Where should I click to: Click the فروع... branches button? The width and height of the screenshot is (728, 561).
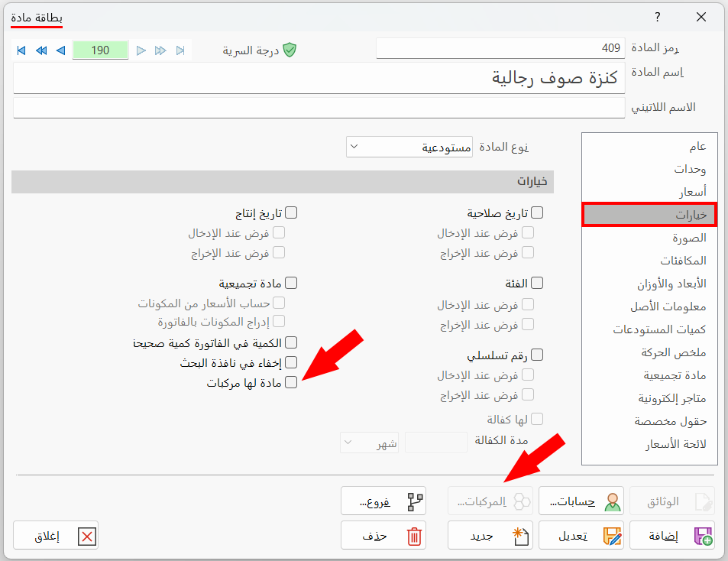click(x=383, y=501)
